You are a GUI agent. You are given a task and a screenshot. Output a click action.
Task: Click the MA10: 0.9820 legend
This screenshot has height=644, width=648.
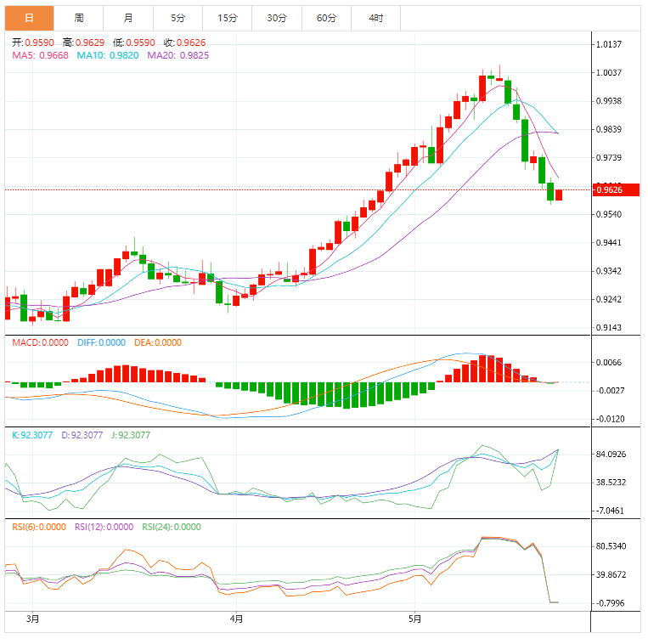click(x=108, y=55)
